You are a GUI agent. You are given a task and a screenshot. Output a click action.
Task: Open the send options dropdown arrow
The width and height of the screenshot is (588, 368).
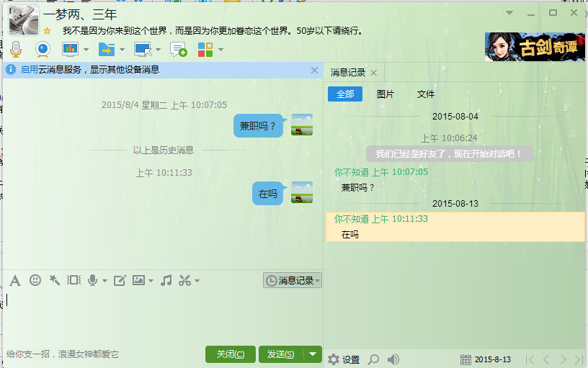click(313, 354)
